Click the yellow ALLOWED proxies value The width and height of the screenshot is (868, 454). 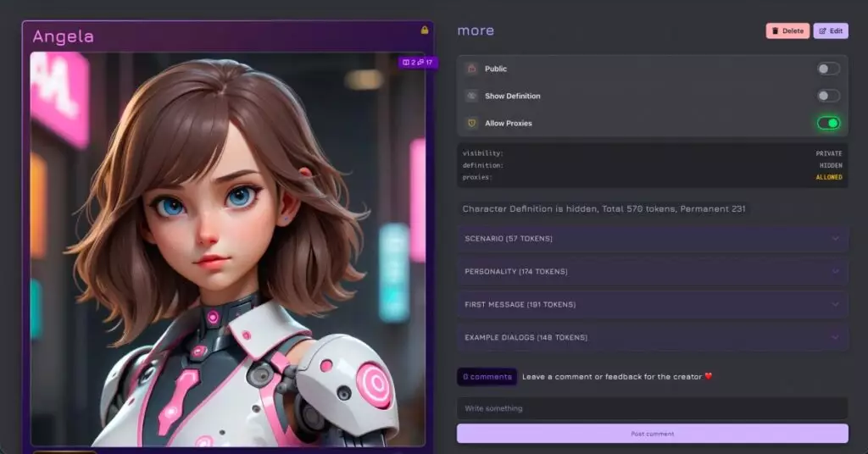[x=829, y=178]
